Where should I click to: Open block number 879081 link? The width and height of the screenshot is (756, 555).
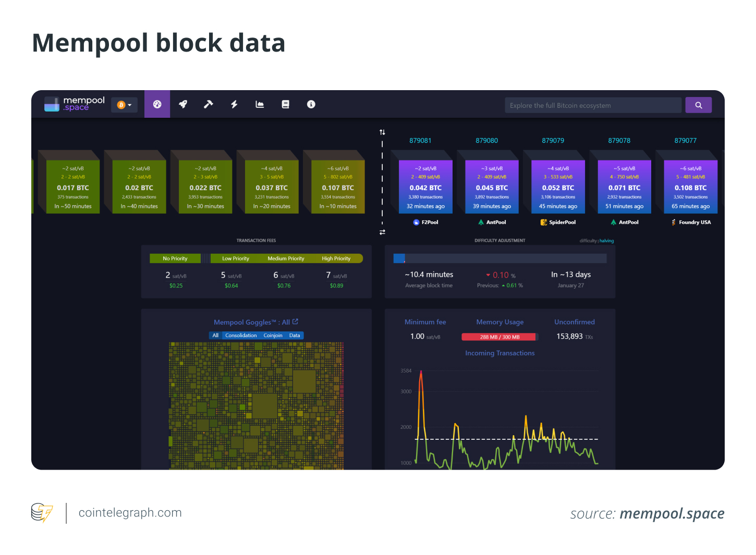coord(420,141)
